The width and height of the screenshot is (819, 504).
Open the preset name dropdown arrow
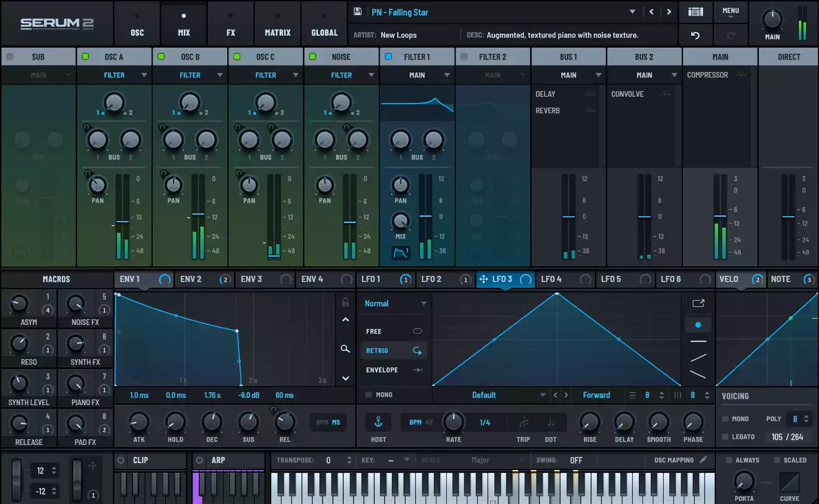coord(632,12)
